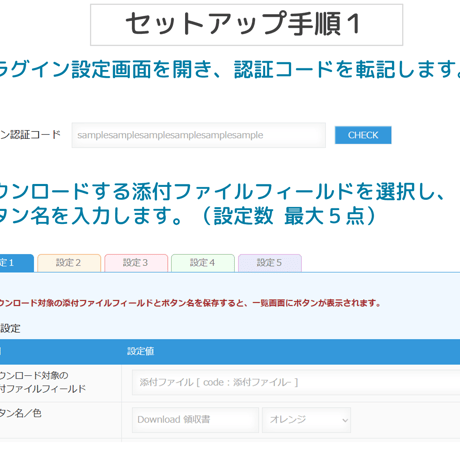Select the pink 設定3 tab

pyautogui.click(x=136, y=263)
